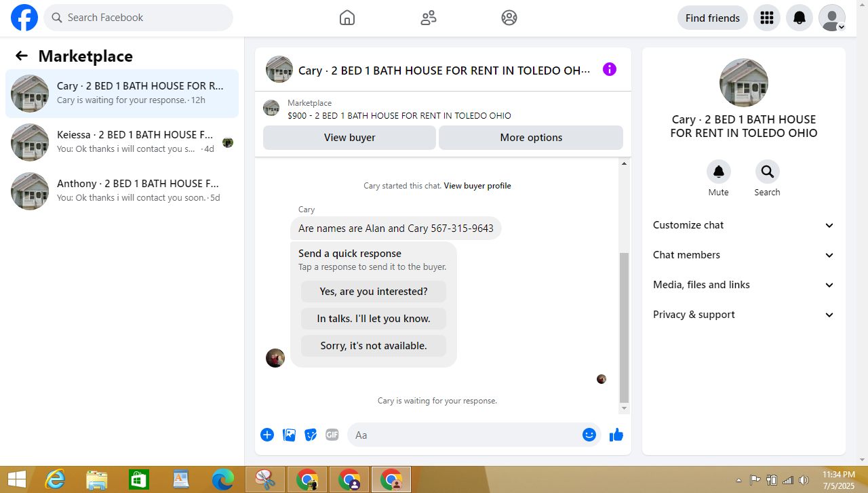Open conversation information purple icon

coord(610,69)
